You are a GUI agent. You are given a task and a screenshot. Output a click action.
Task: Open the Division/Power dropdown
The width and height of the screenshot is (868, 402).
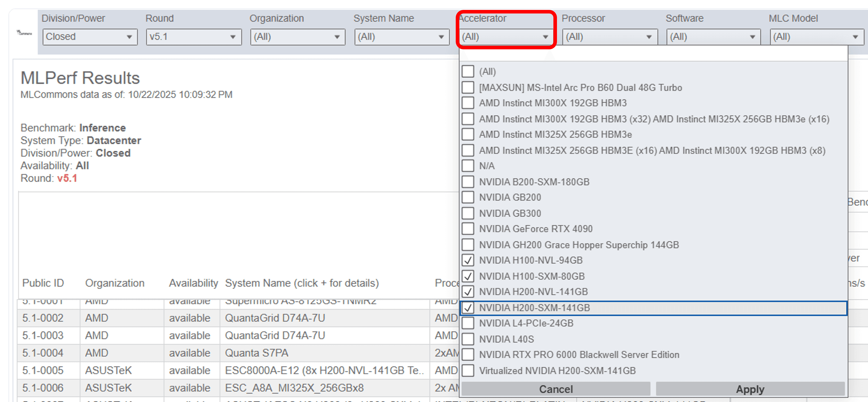coord(90,37)
